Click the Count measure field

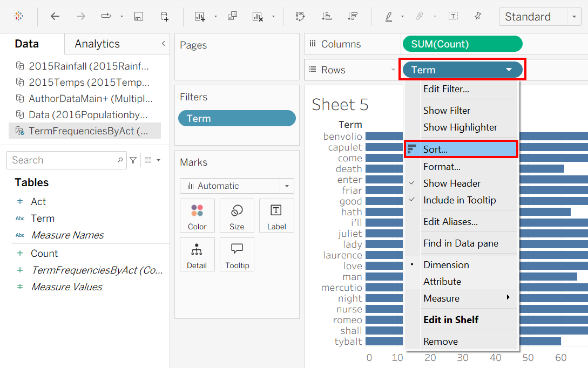[x=44, y=254]
